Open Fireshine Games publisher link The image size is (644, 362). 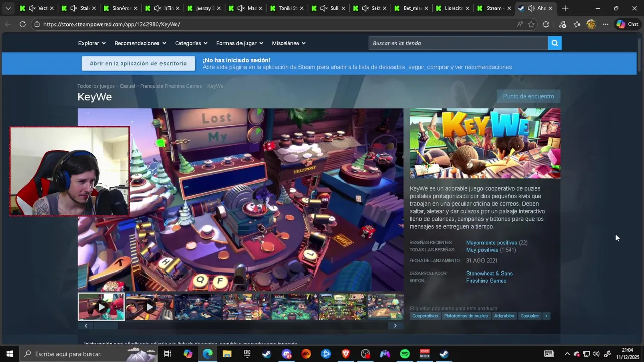[486, 281]
